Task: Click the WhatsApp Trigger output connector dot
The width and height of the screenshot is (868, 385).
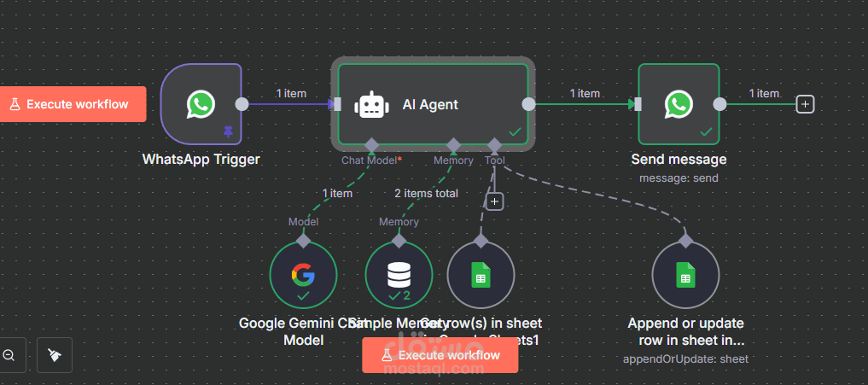Action: point(242,104)
